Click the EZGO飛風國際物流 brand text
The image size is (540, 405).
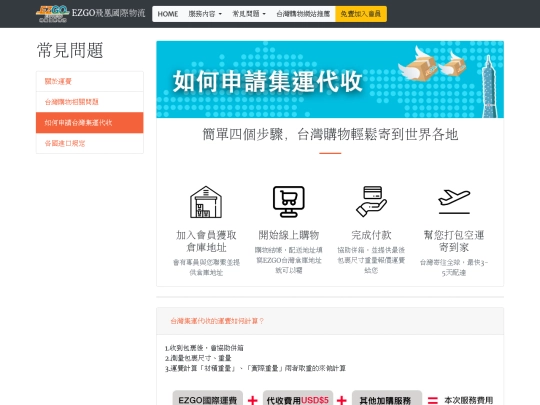[x=108, y=13]
